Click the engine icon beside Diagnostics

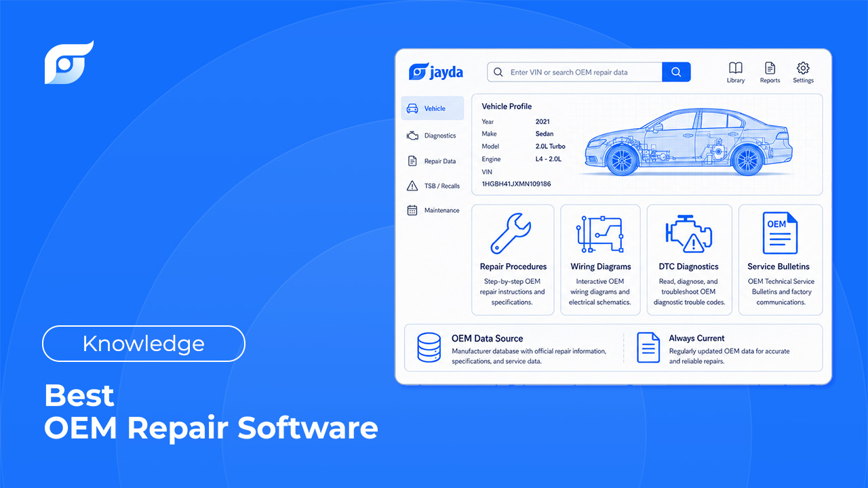pos(412,136)
